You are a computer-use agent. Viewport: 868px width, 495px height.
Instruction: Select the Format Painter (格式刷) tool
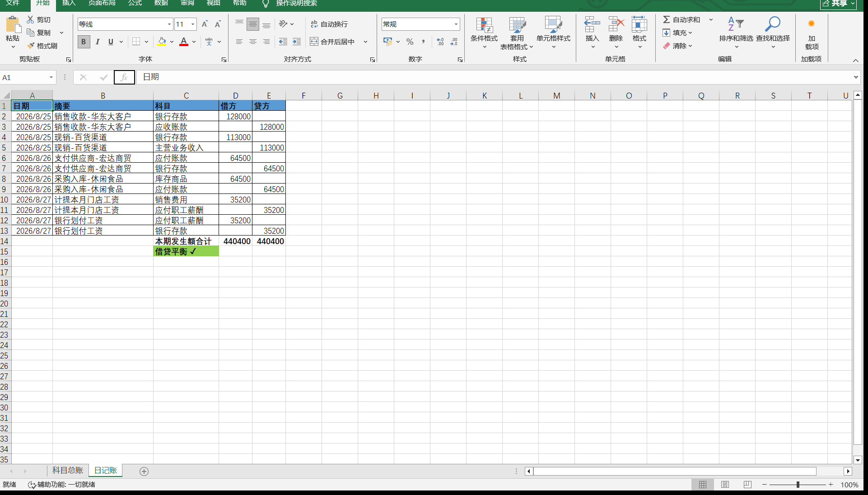pyautogui.click(x=42, y=46)
